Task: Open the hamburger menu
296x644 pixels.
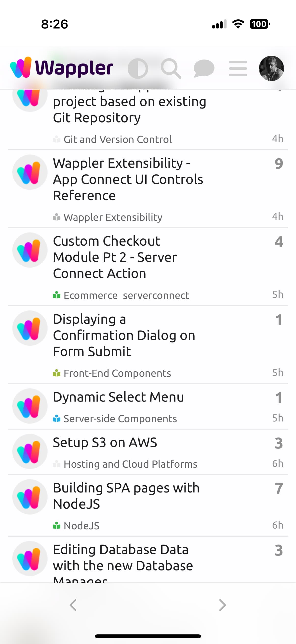Action: pos(238,69)
